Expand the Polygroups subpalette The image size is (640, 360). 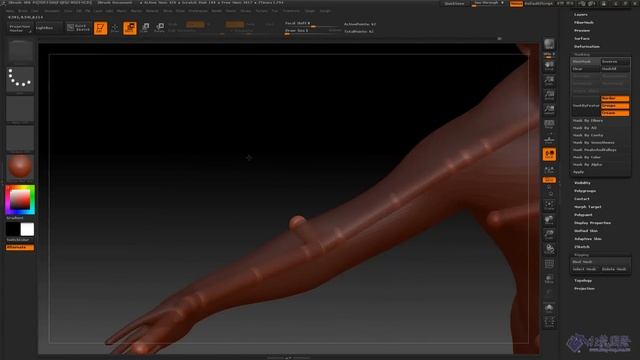point(585,191)
